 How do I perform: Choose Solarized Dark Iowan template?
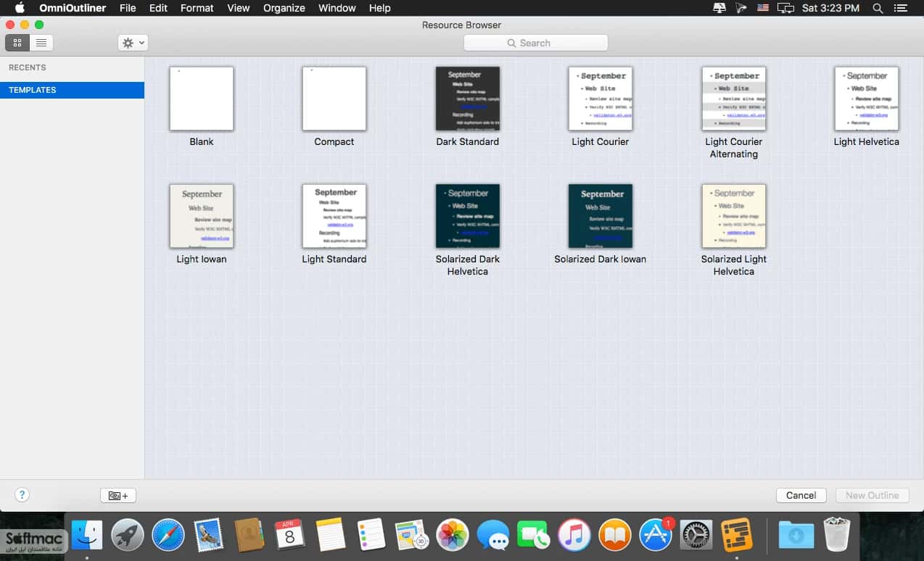[601, 216]
